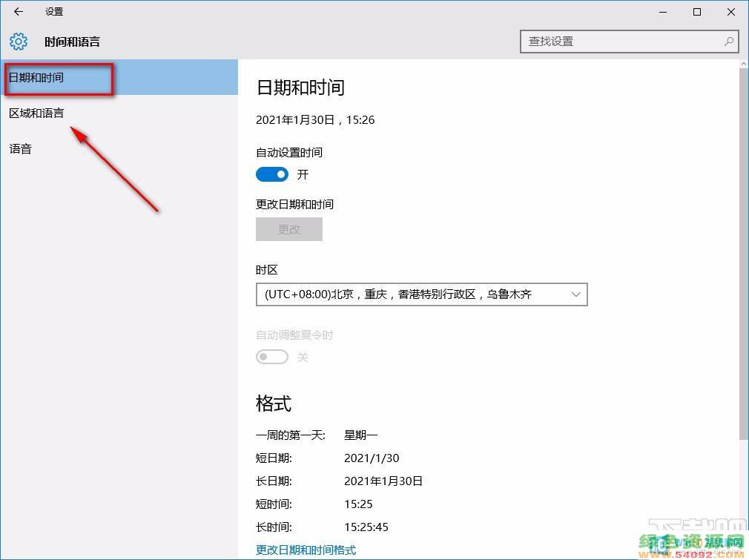The width and height of the screenshot is (749, 560).
Task: Click the search magnifier icon
Action: [729, 41]
